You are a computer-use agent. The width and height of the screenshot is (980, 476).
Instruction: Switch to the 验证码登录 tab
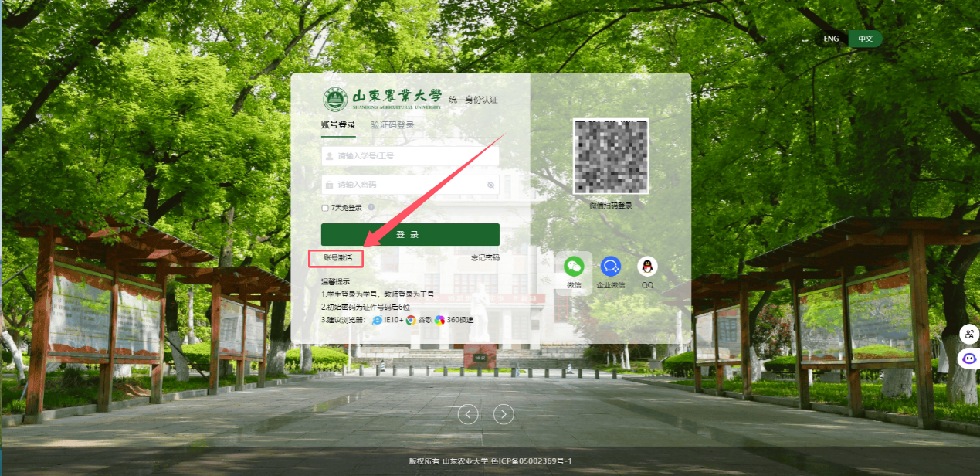(x=392, y=125)
